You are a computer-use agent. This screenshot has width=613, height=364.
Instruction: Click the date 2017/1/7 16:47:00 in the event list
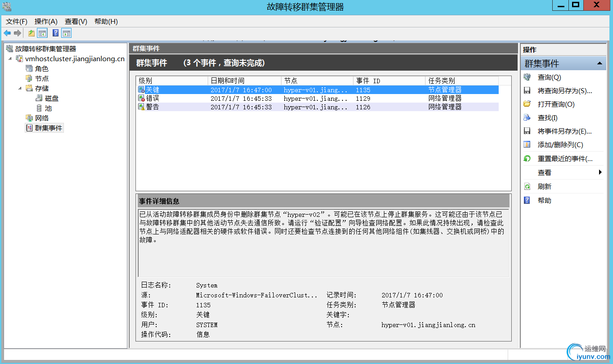click(241, 90)
